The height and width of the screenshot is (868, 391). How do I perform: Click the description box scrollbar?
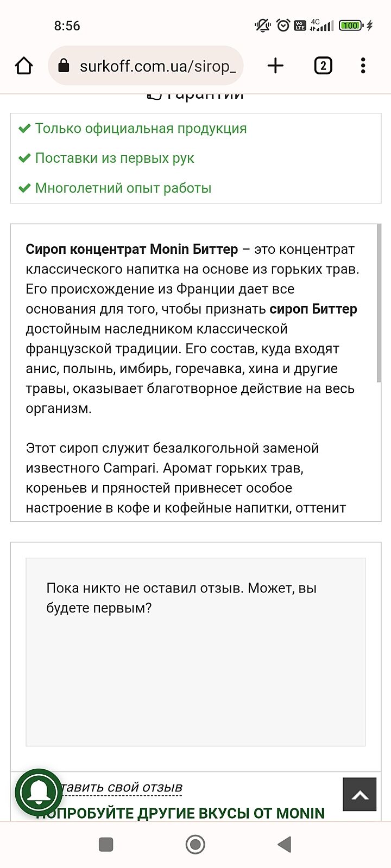[x=379, y=304]
